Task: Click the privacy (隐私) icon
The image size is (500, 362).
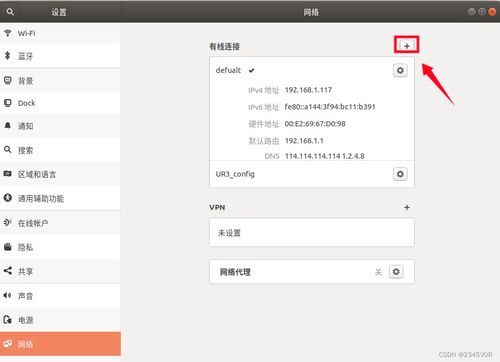Action: click(7, 247)
